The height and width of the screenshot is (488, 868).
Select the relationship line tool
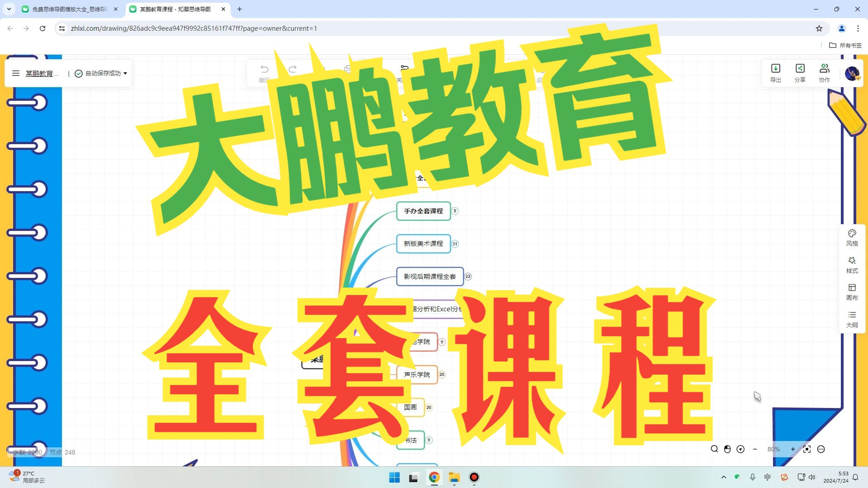pyautogui.click(x=404, y=69)
